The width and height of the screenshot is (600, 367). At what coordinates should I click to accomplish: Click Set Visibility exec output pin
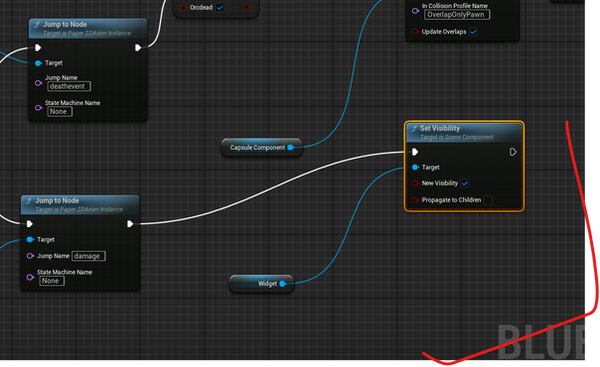click(513, 152)
